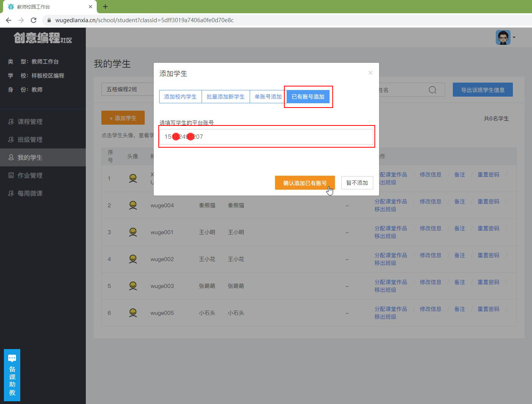Viewport: 532px width, 404px height.
Task: Click 共6名学生 count text
Action: (496, 118)
